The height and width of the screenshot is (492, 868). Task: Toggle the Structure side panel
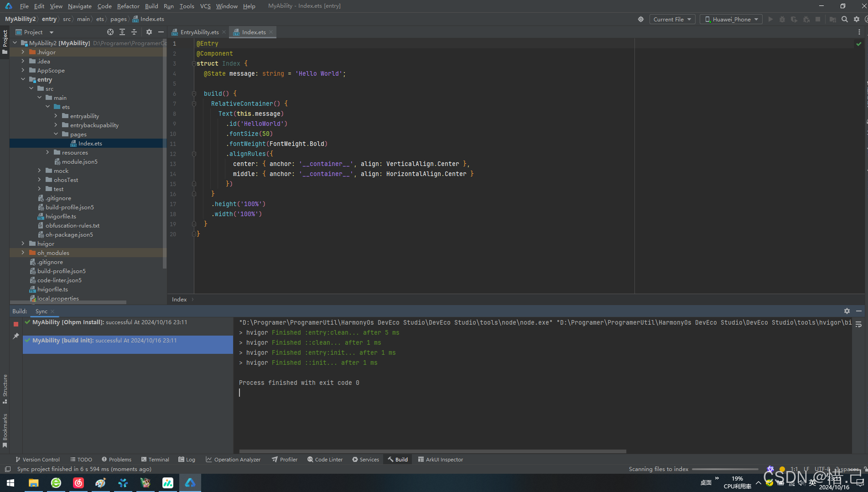coord(5,389)
